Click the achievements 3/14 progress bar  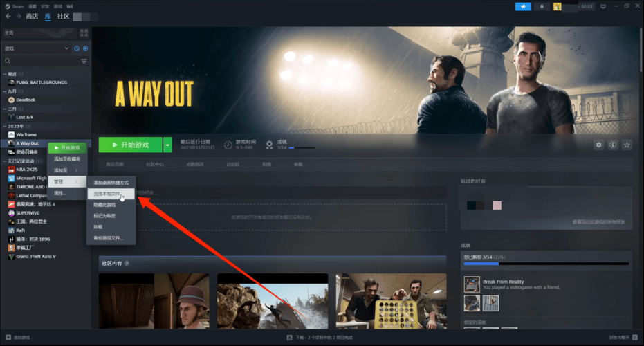302,148
